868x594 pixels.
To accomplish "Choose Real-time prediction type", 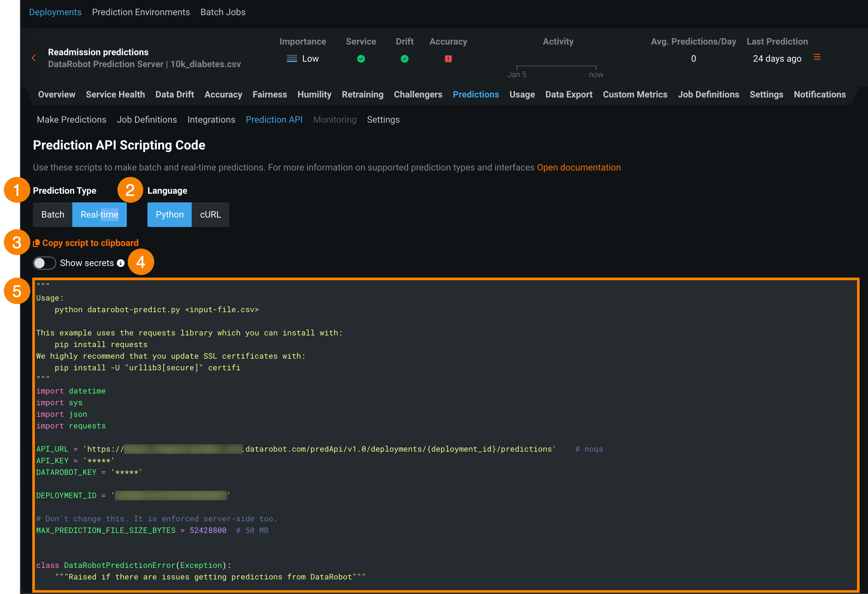I will [99, 214].
